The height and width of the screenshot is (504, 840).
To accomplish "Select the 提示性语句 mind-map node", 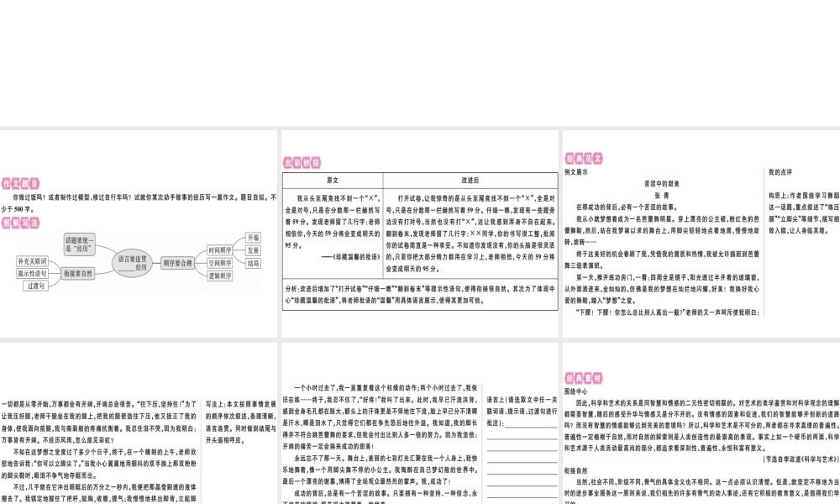I will [x=32, y=273].
